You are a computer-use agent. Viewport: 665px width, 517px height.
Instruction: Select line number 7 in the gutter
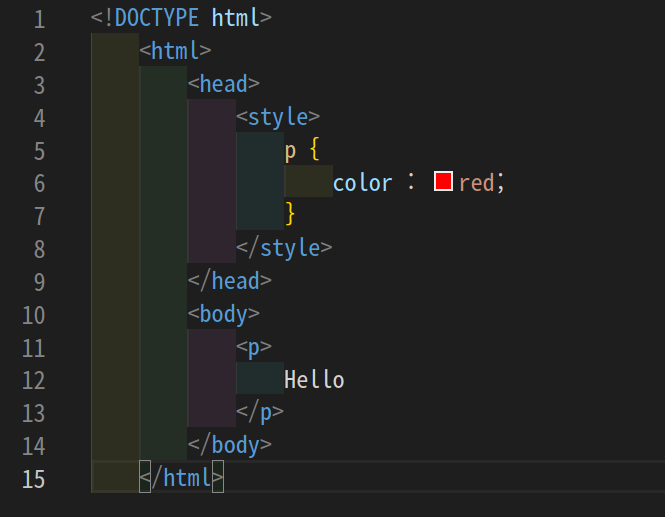point(39,217)
